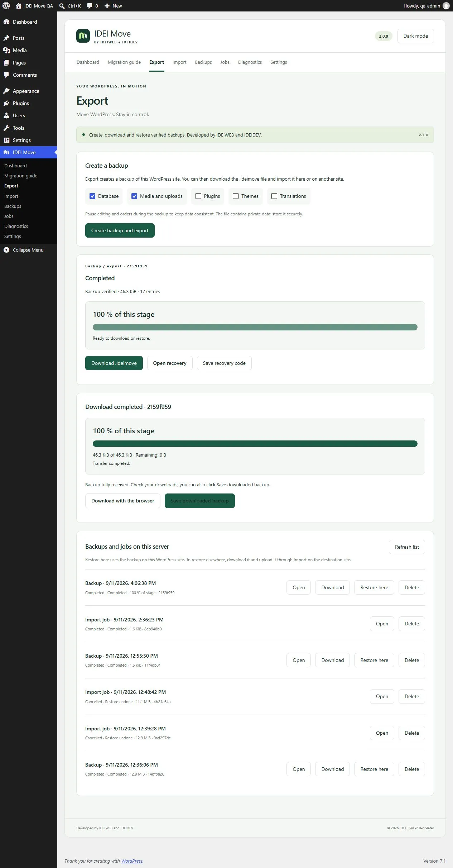Open the IDEI Move QA home icon
This screenshot has height=868, width=453.
click(x=19, y=6)
